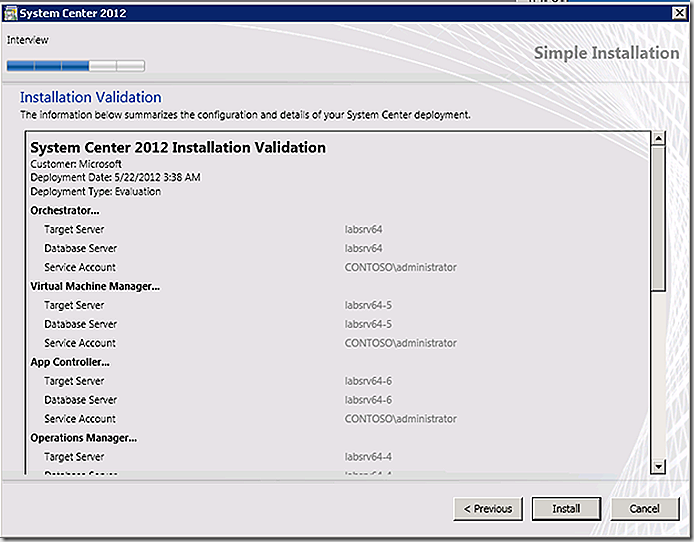
Task: Click the Orchestrator section heading
Action: click(x=65, y=211)
